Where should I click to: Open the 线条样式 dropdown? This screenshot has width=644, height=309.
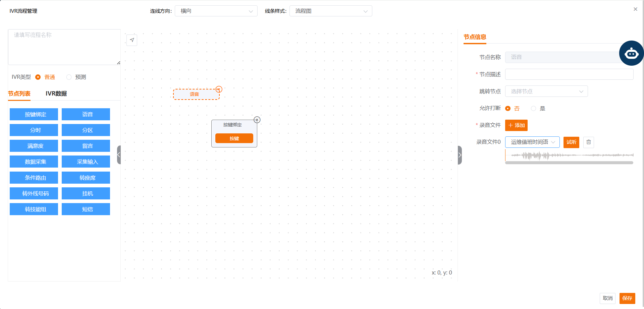(x=331, y=11)
